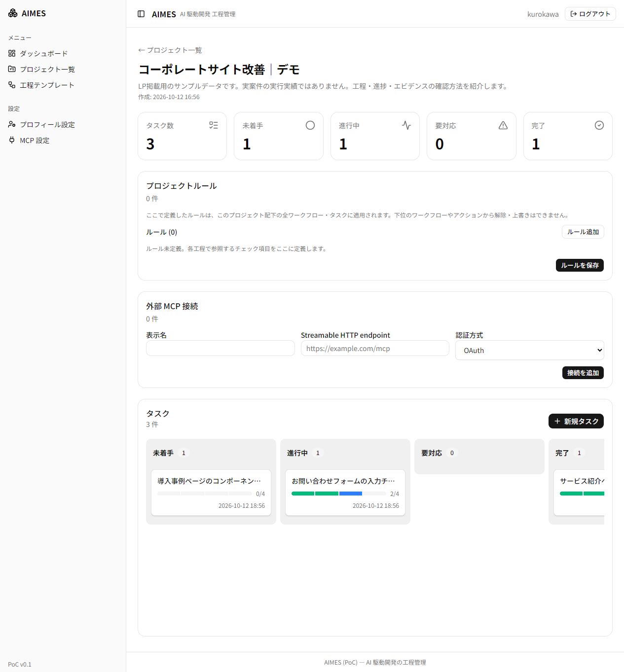Click the project title コーポレートサイト改善｜デモ
Screen dimensions: 624x672
219,70
